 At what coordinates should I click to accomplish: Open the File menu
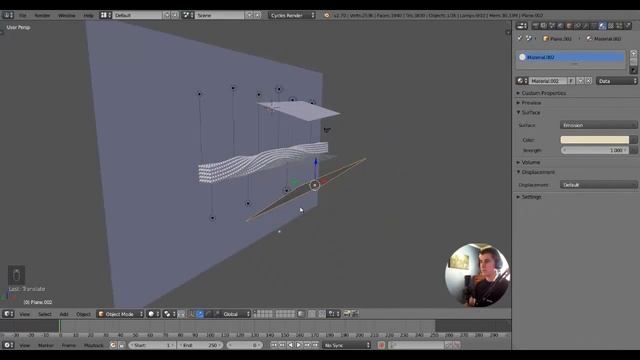coord(22,15)
